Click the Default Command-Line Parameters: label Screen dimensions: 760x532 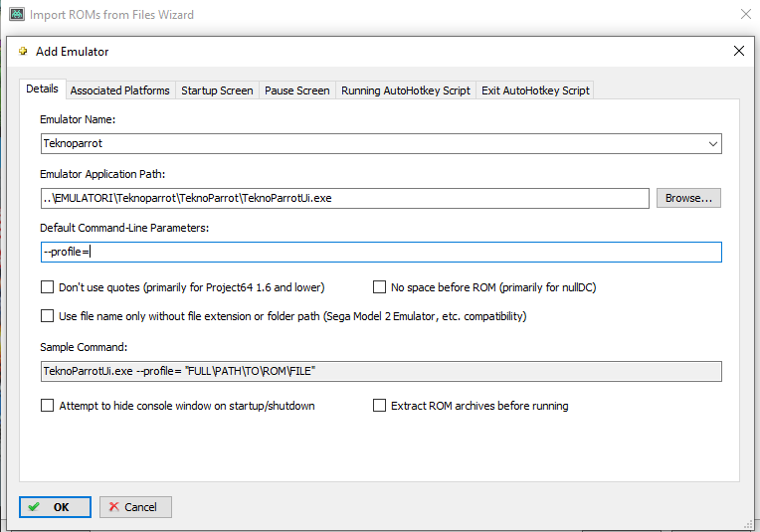(x=124, y=228)
